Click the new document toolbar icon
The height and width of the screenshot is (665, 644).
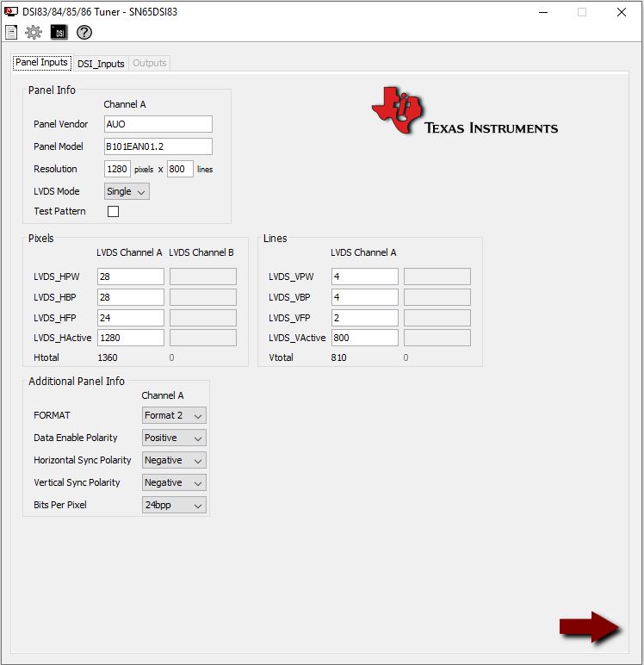click(x=11, y=32)
